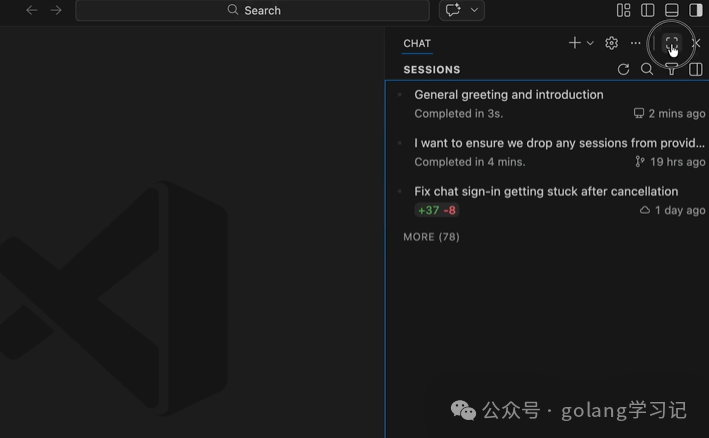Select the CHAT tab
The image size is (709, 438).
pos(417,43)
